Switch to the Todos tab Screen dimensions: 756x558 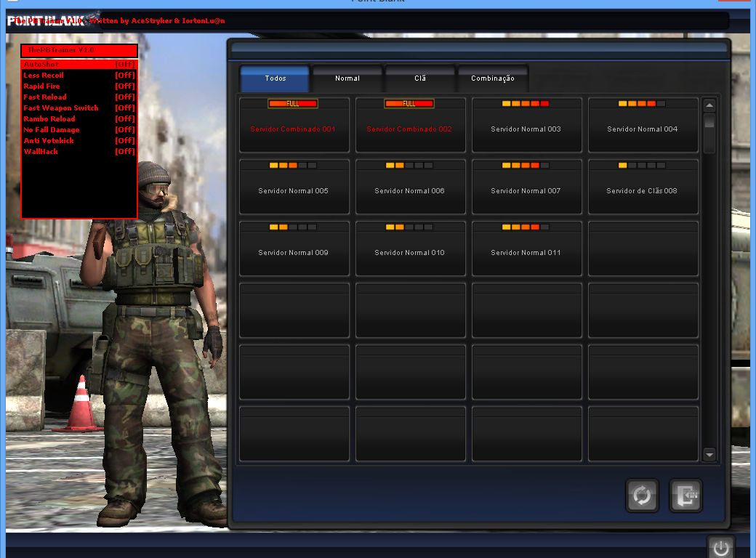tap(275, 78)
